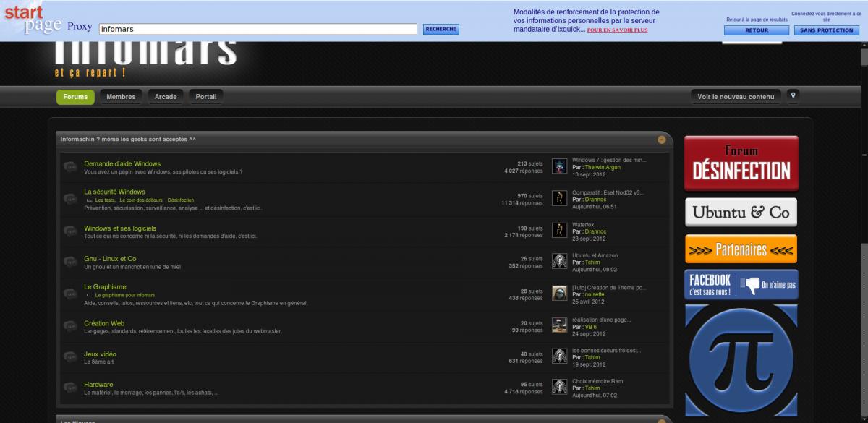The image size is (868, 423).
Task: Open the Arcade tab
Action: coord(166,97)
